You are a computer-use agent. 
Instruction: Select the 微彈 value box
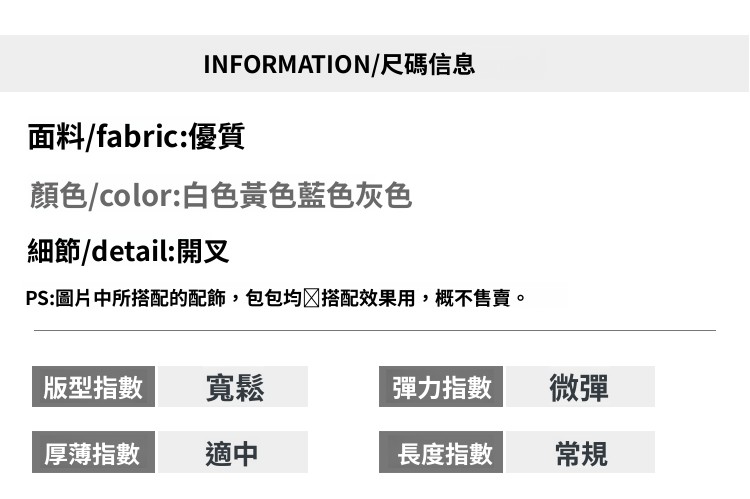pos(580,387)
